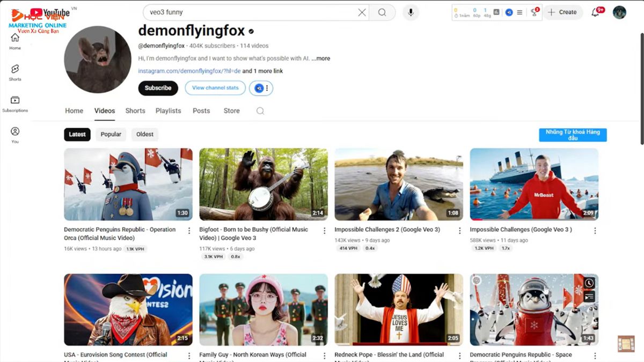The image size is (644, 362).
Task: Switch to the Videos tab
Action: click(x=105, y=111)
